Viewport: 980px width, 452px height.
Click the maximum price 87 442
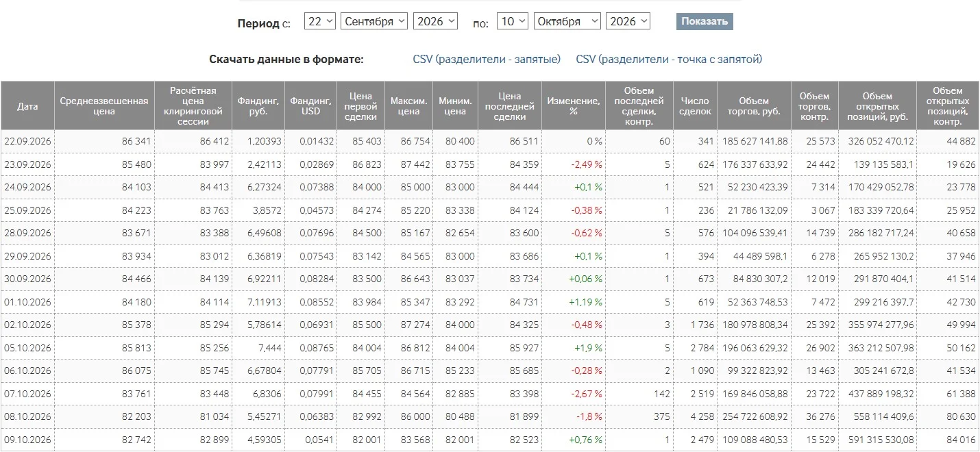(x=416, y=164)
